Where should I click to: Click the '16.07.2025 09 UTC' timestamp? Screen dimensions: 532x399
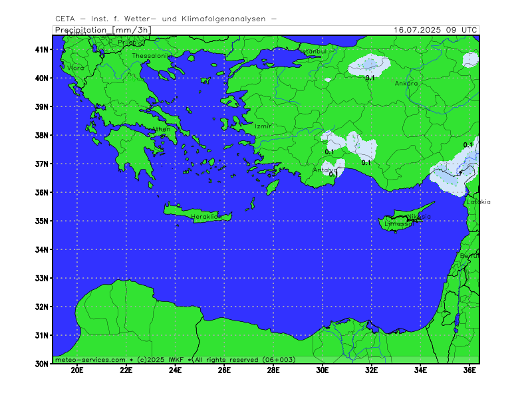point(436,30)
